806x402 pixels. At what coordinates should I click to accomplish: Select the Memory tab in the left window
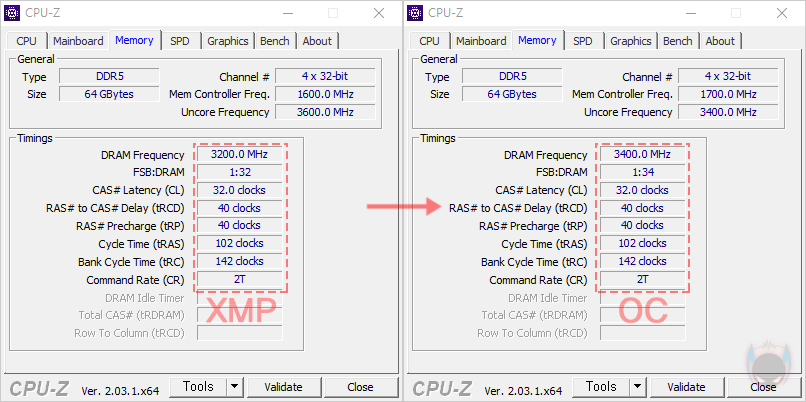(x=134, y=40)
